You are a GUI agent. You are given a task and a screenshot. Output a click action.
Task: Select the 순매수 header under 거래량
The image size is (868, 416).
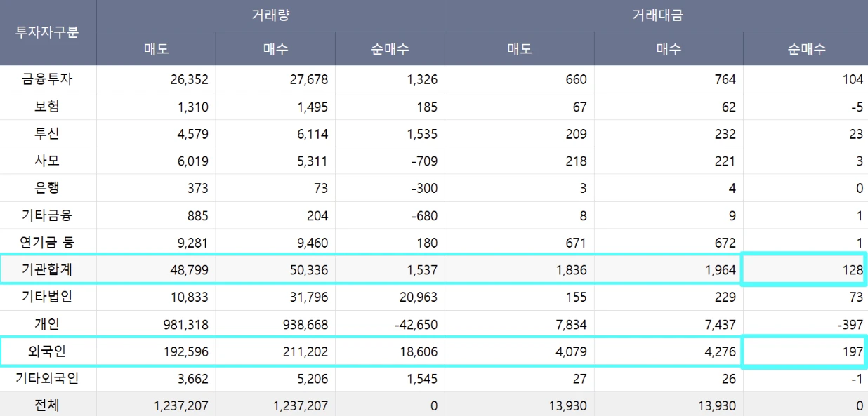tap(390, 48)
